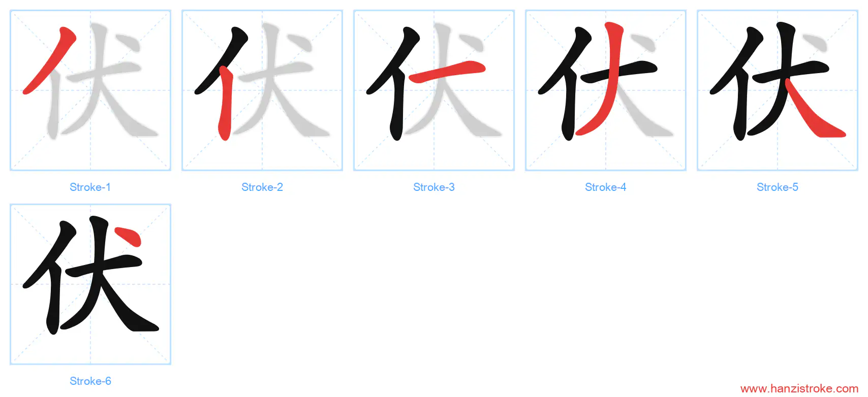Click the Stroke-1 character diagram

click(90, 90)
